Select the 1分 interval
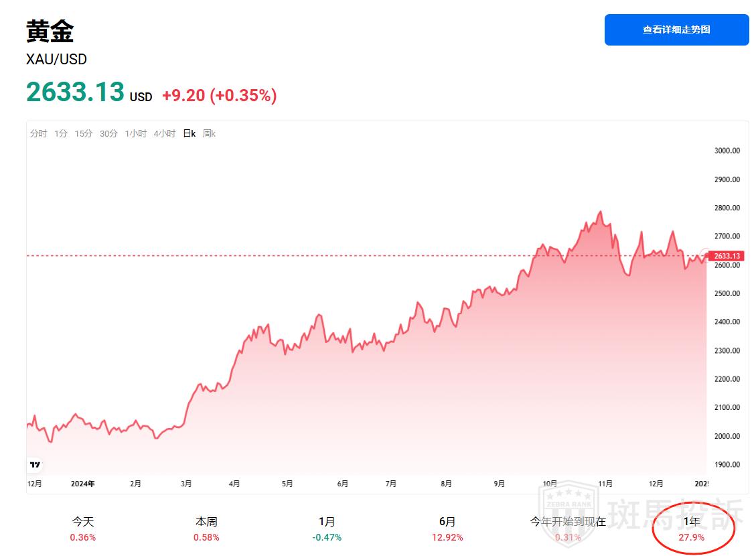Viewport: 756px width, 556px height. [x=61, y=133]
